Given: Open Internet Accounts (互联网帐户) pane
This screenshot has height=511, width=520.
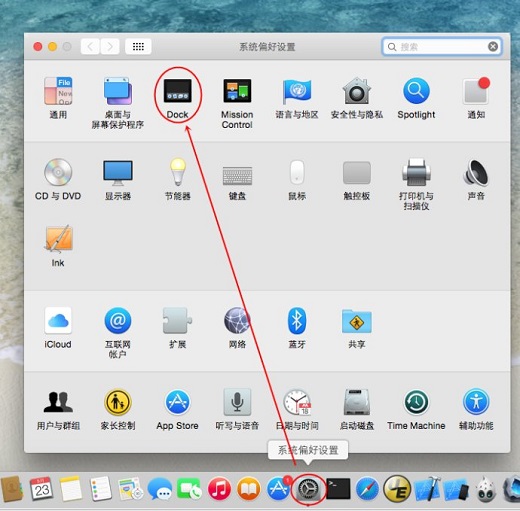Looking at the screenshot, I should click(x=118, y=333).
